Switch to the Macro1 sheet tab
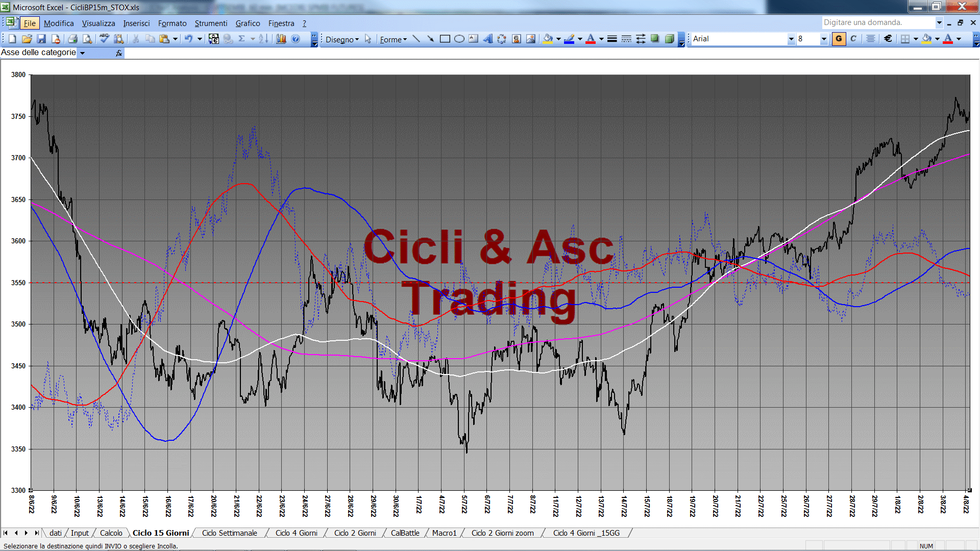This screenshot has width=980, height=551. click(444, 533)
